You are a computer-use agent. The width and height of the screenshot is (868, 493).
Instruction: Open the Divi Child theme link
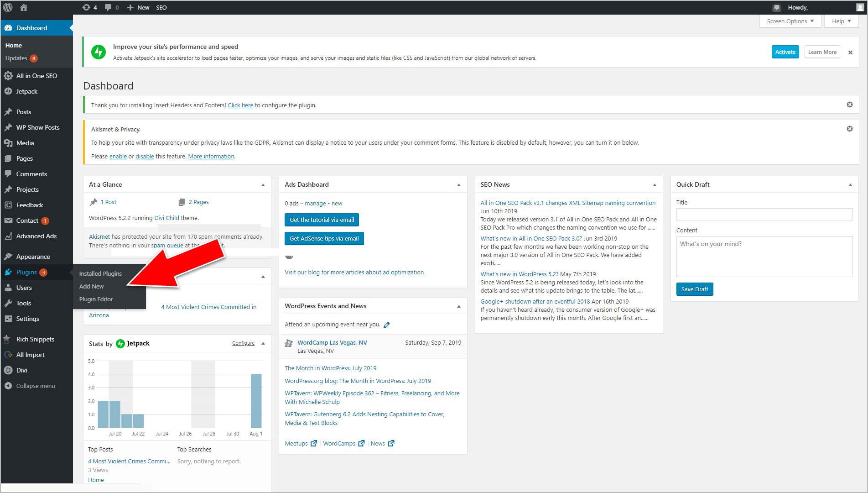click(x=166, y=218)
